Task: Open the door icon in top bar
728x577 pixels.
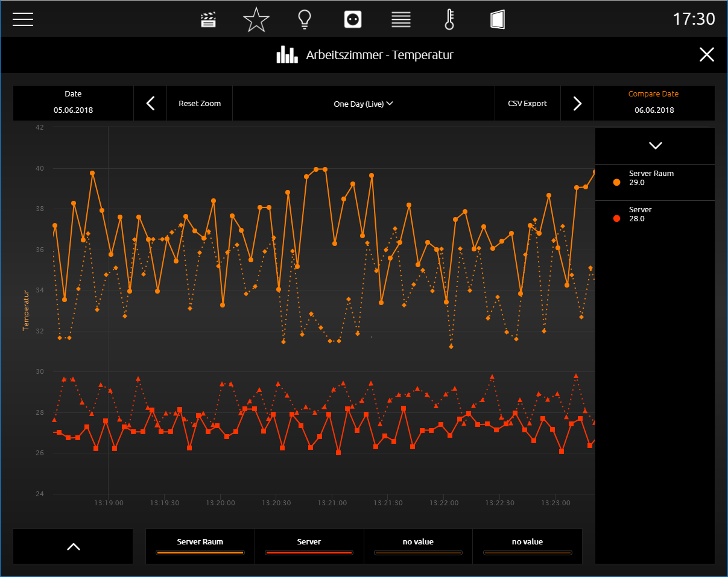Action: coord(498,20)
